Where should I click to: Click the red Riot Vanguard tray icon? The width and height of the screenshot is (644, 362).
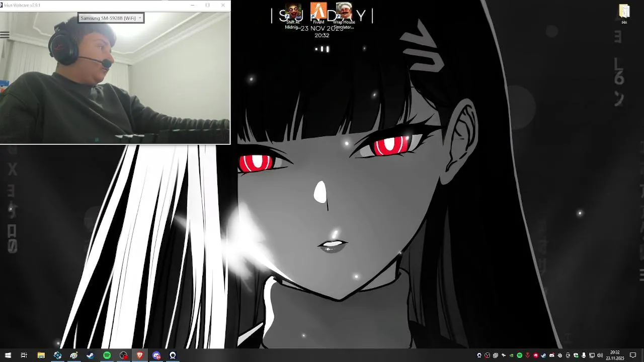(x=527, y=355)
